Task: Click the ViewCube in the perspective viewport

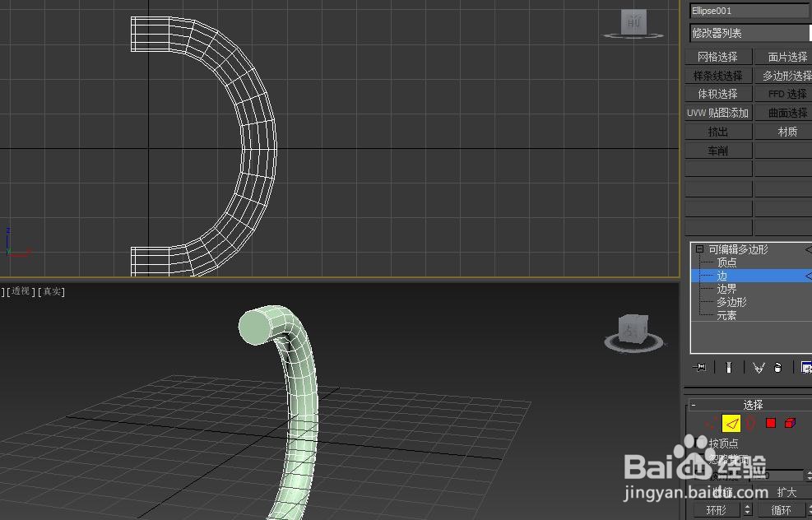Action: coord(633,328)
